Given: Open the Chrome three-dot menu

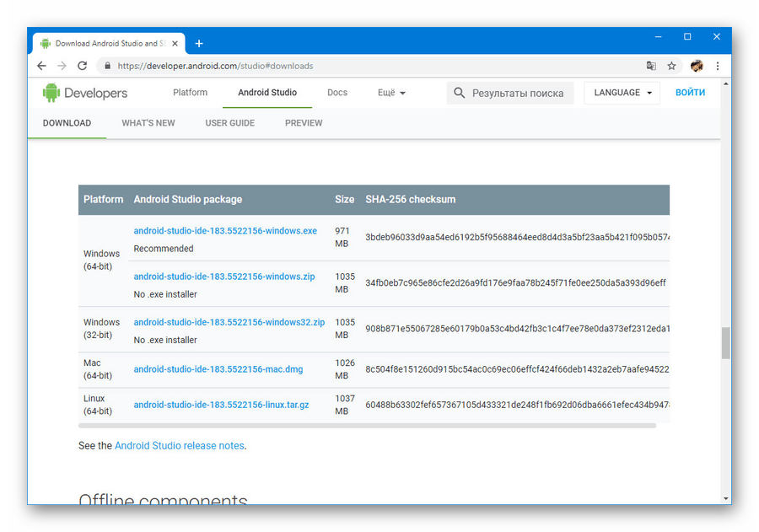Looking at the screenshot, I should (718, 66).
